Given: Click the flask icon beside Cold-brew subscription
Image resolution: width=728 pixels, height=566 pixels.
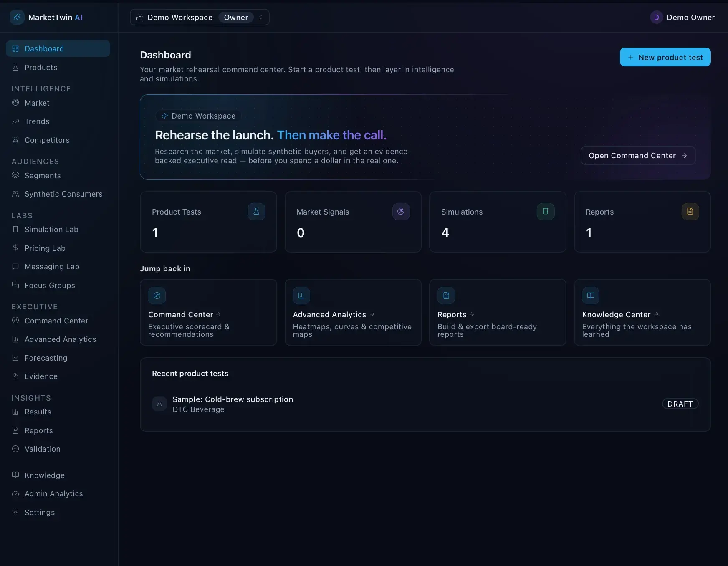Looking at the screenshot, I should [159, 404].
